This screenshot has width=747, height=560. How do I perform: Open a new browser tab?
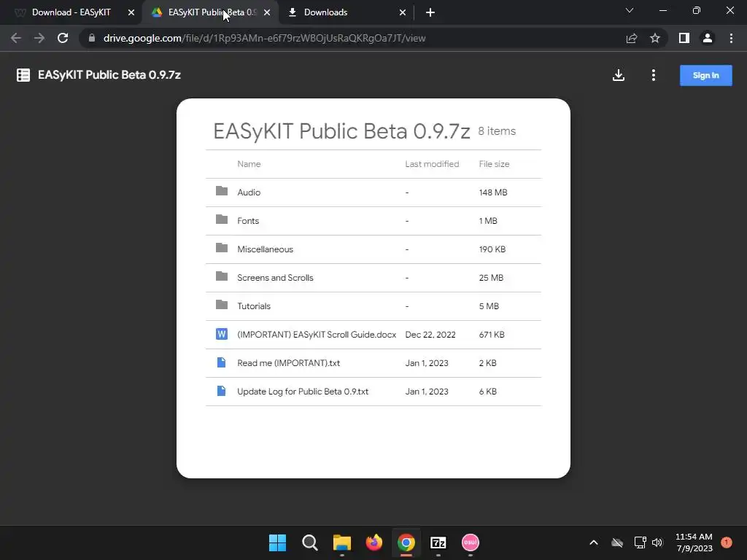click(430, 12)
